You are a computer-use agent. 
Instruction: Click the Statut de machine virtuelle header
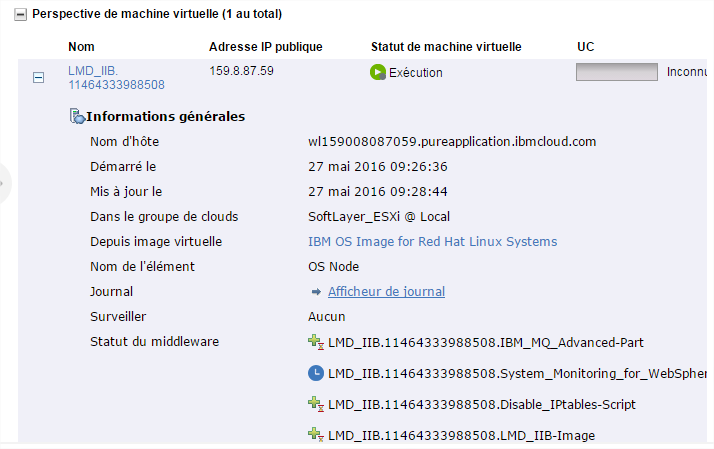pos(445,47)
